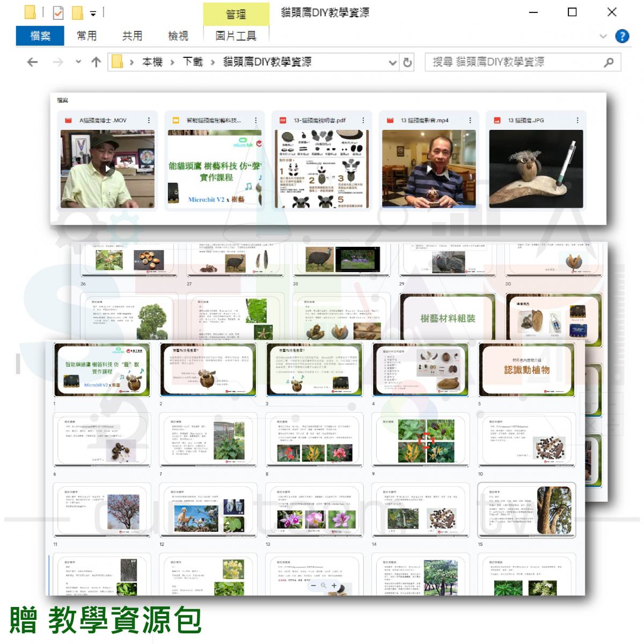Click the 本機 breadcrumb

(152, 62)
